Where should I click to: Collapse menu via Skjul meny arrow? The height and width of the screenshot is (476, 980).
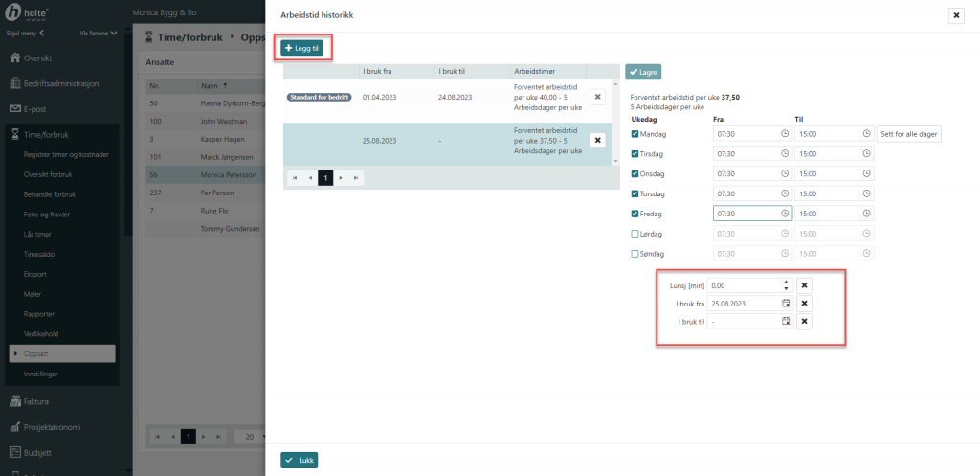[41, 34]
